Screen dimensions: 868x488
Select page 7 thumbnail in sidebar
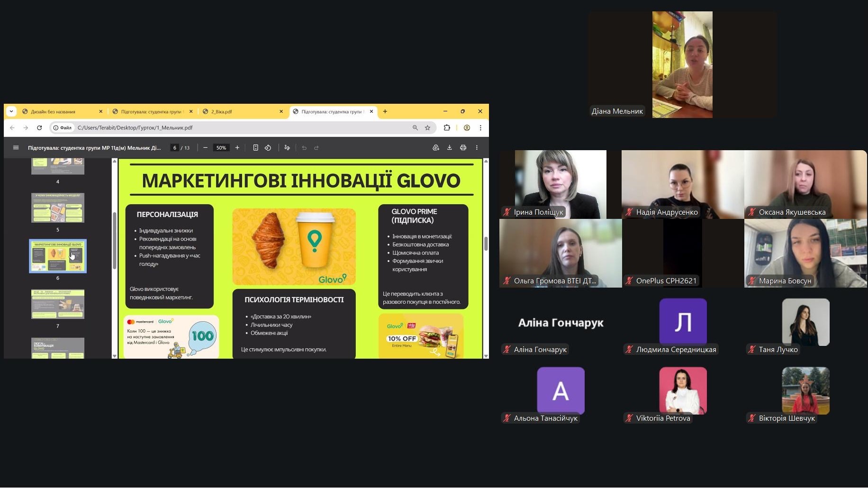coord(58,304)
